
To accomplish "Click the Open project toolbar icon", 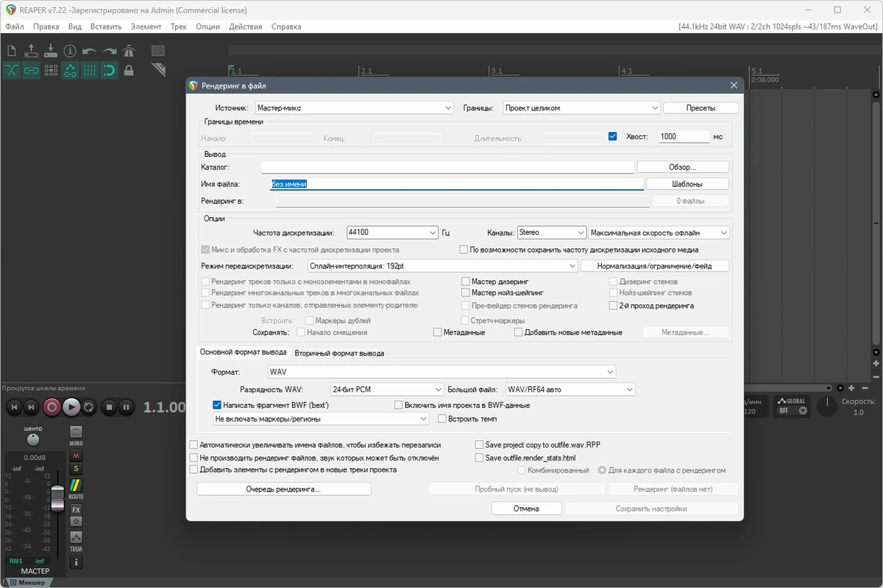I will tap(31, 51).
